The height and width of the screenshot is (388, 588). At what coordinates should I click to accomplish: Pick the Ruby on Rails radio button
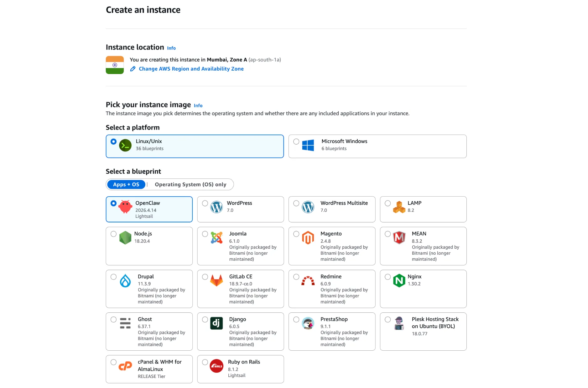coord(205,362)
